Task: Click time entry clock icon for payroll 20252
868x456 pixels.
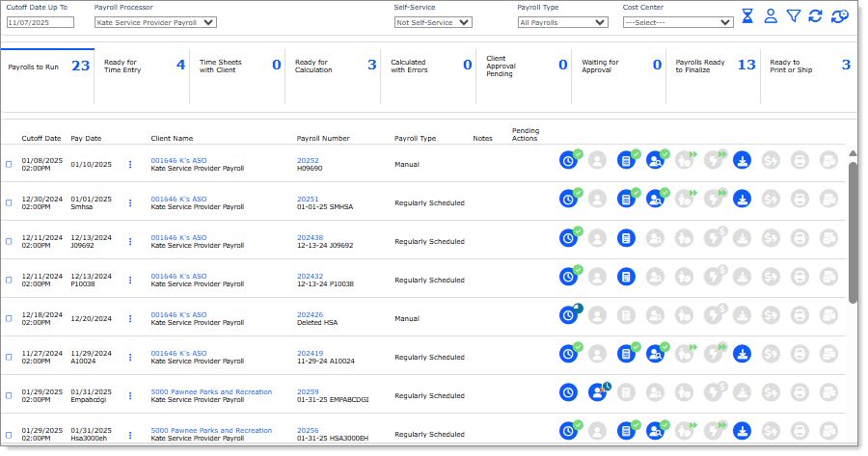Action: pos(569,161)
